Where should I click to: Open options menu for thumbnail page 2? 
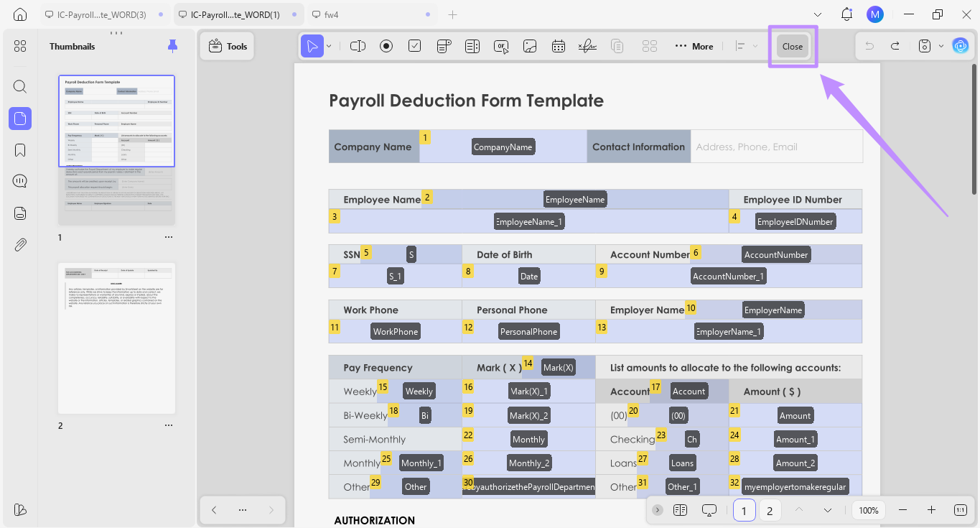(169, 425)
